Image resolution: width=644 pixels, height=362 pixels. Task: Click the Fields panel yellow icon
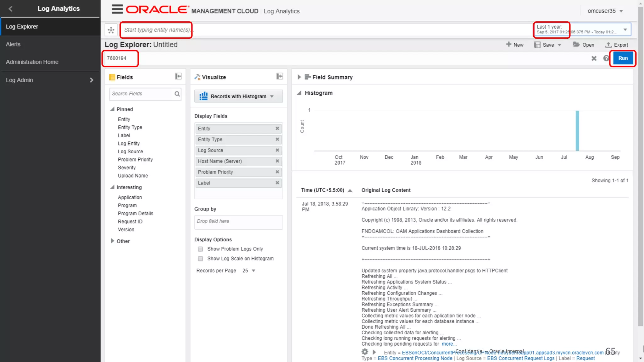[x=112, y=77]
